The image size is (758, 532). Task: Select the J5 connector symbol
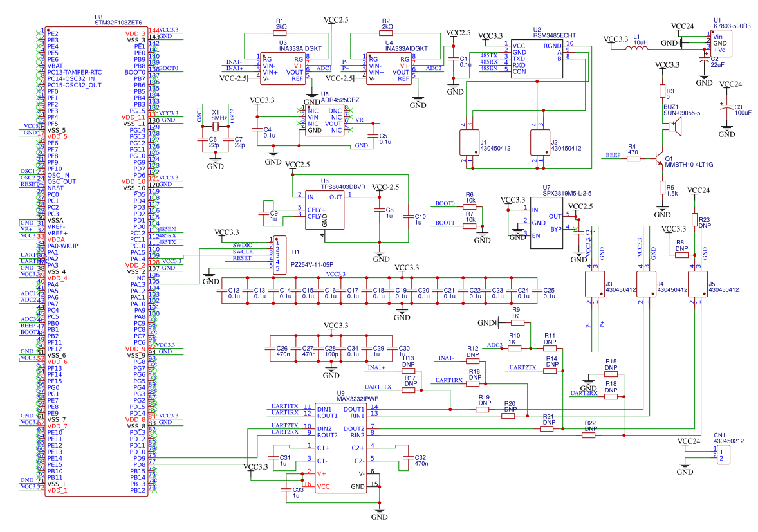click(698, 284)
